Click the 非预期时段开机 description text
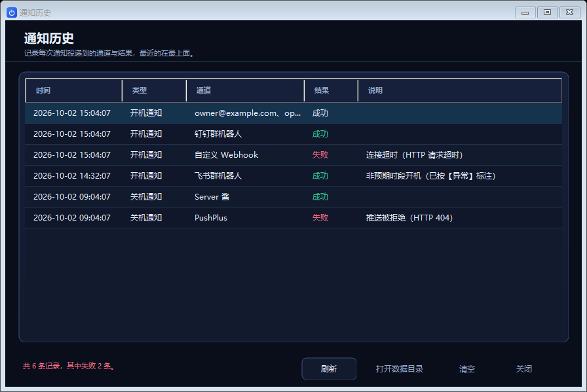 [430, 176]
